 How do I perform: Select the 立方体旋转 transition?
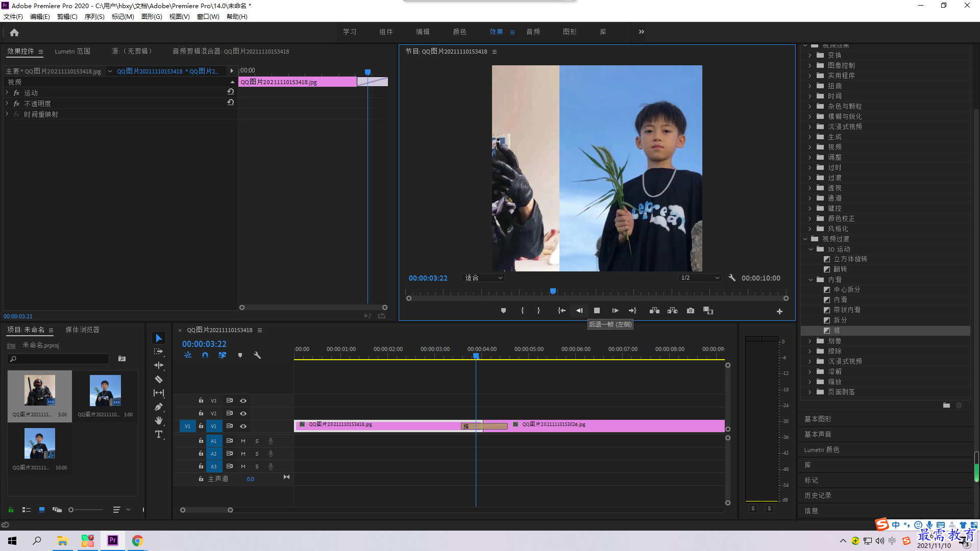coord(850,259)
